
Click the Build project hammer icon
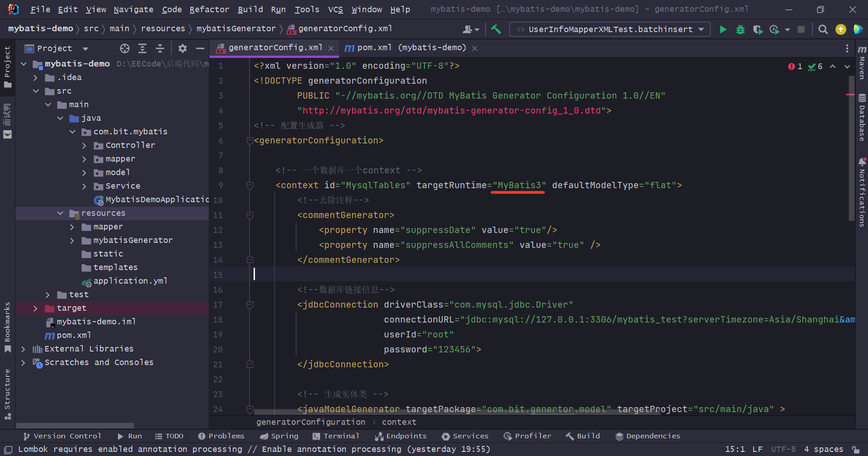pyautogui.click(x=496, y=29)
